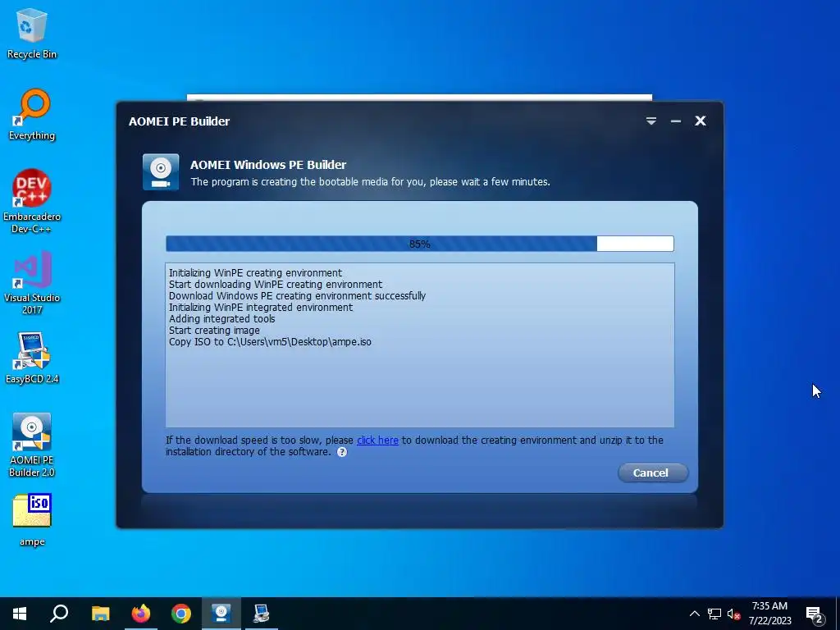840x630 pixels.
Task: Click the muted volume tray icon
Action: [x=733, y=614]
